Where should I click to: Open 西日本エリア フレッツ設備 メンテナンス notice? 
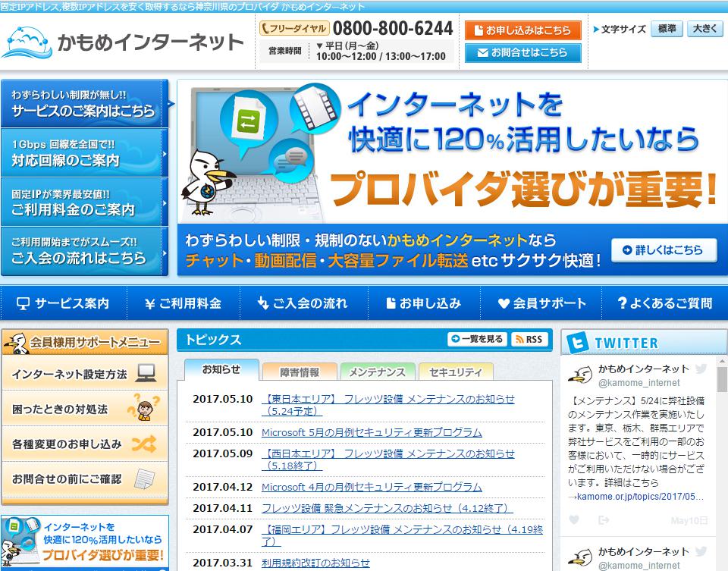tap(388, 459)
